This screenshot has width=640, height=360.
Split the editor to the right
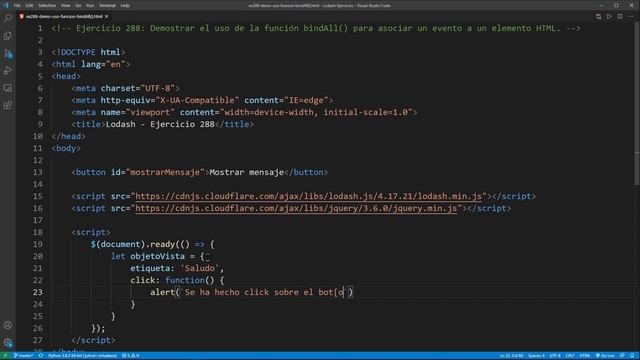(x=620, y=16)
